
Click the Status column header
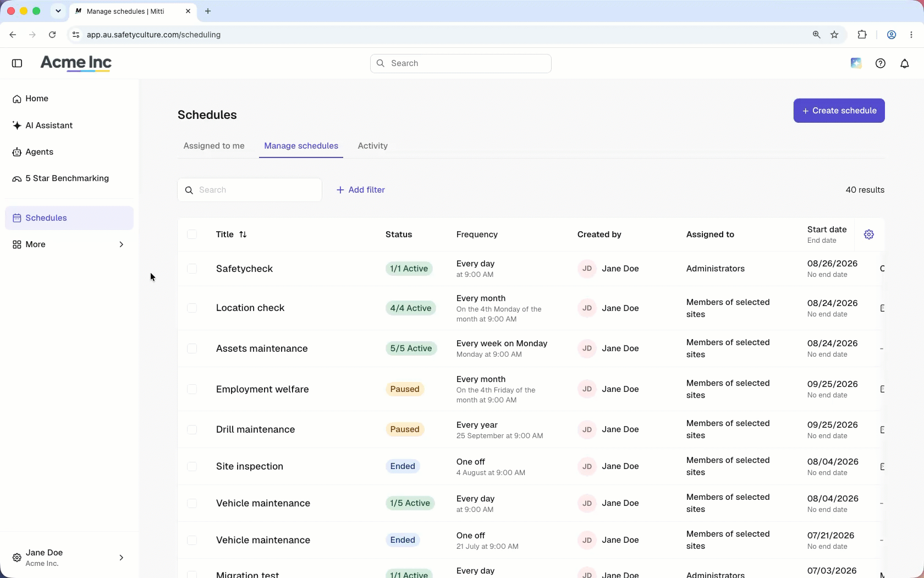(399, 235)
